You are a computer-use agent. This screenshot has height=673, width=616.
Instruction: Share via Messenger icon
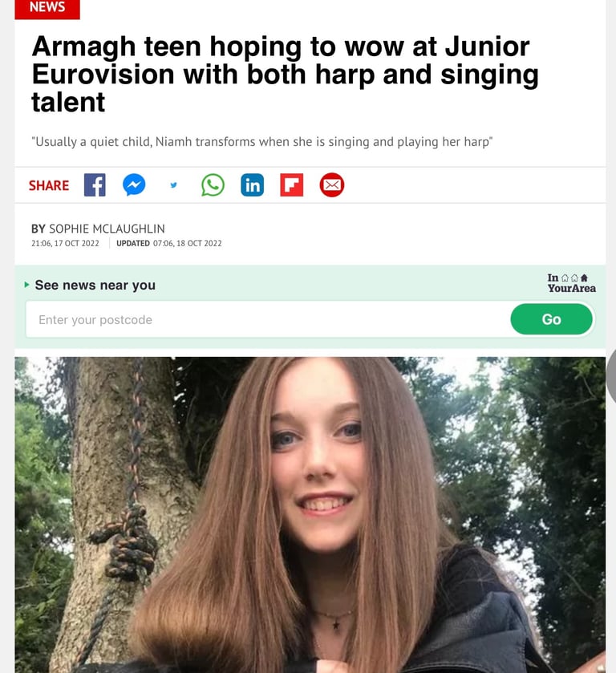(134, 185)
